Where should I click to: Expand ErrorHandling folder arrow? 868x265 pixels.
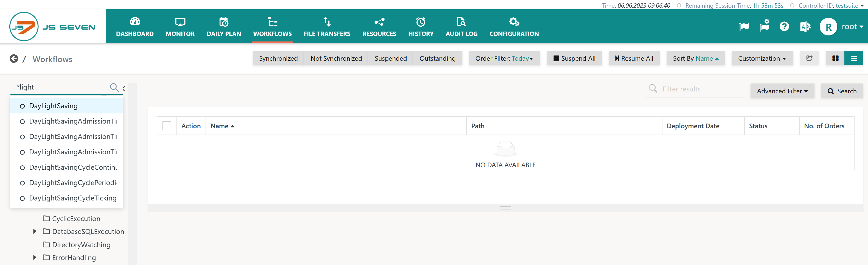pyautogui.click(x=35, y=257)
